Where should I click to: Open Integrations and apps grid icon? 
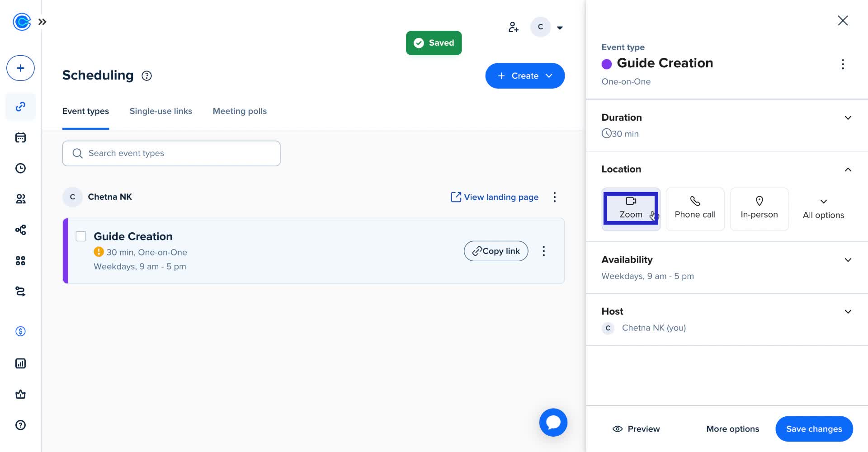pos(20,261)
